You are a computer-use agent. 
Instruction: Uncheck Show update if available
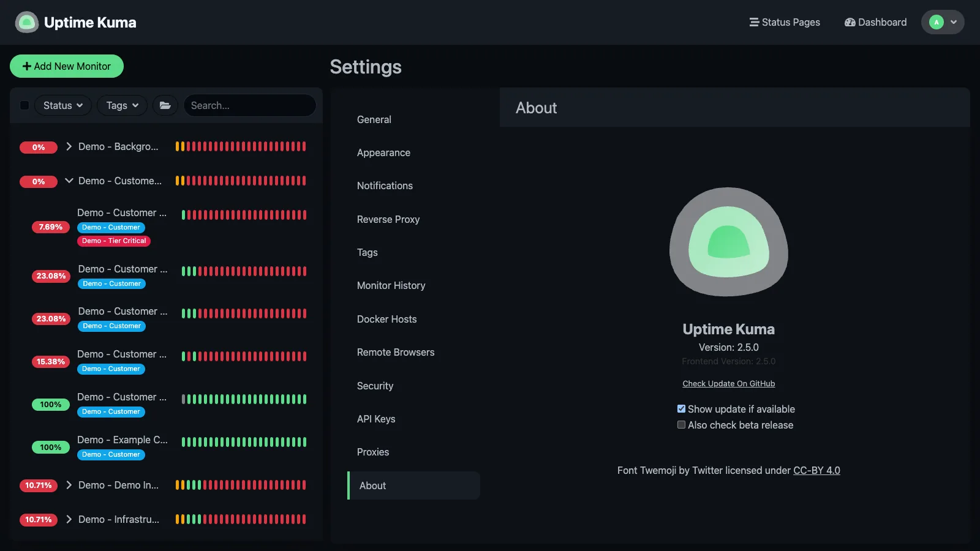(x=681, y=408)
